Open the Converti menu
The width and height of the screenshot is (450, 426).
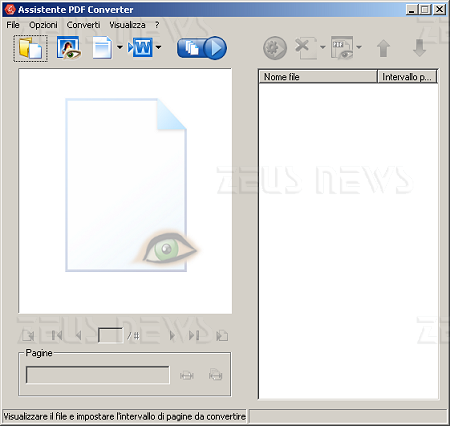pos(83,25)
